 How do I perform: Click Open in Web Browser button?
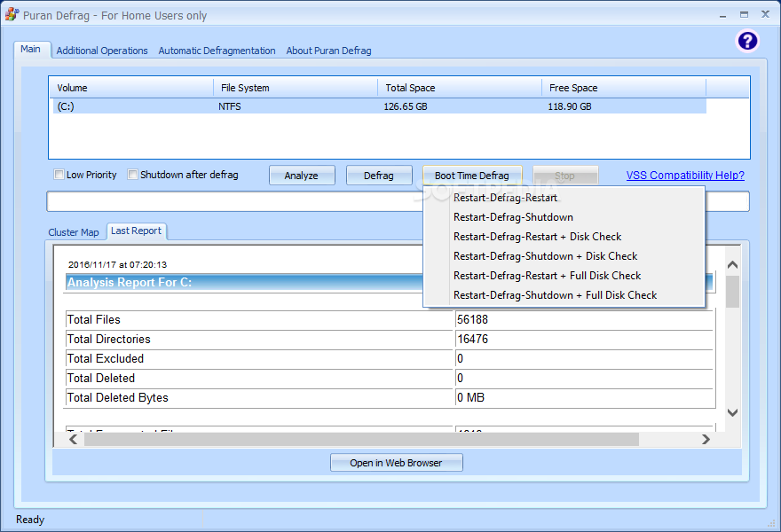click(396, 462)
